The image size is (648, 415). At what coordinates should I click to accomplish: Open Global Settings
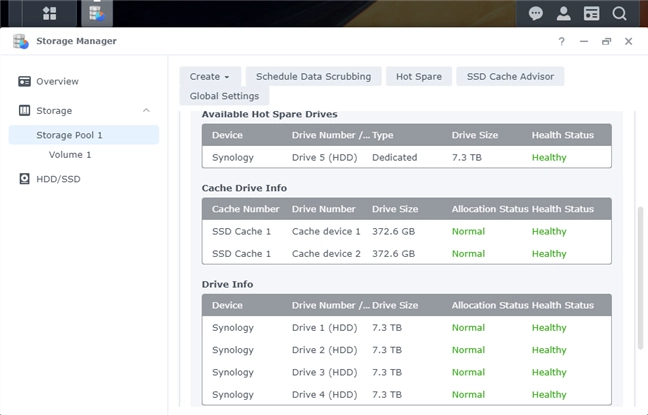point(224,96)
